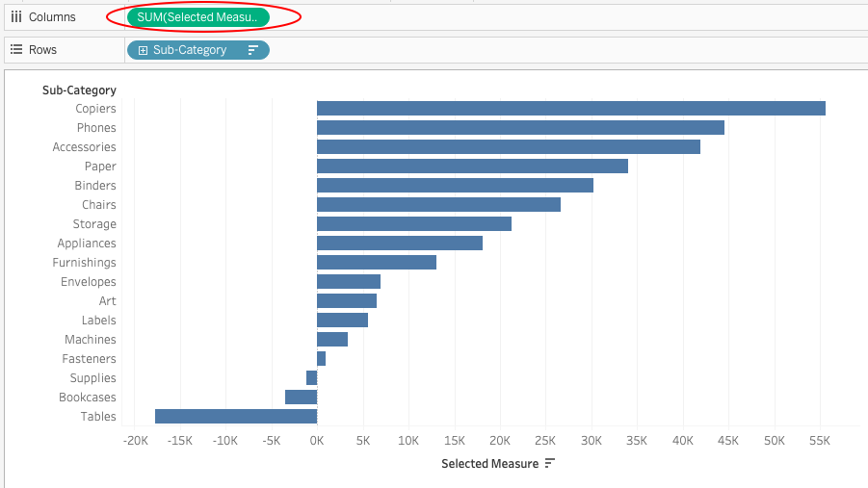
Task: Select the Bookcases row label
Action: pyautogui.click(x=88, y=398)
